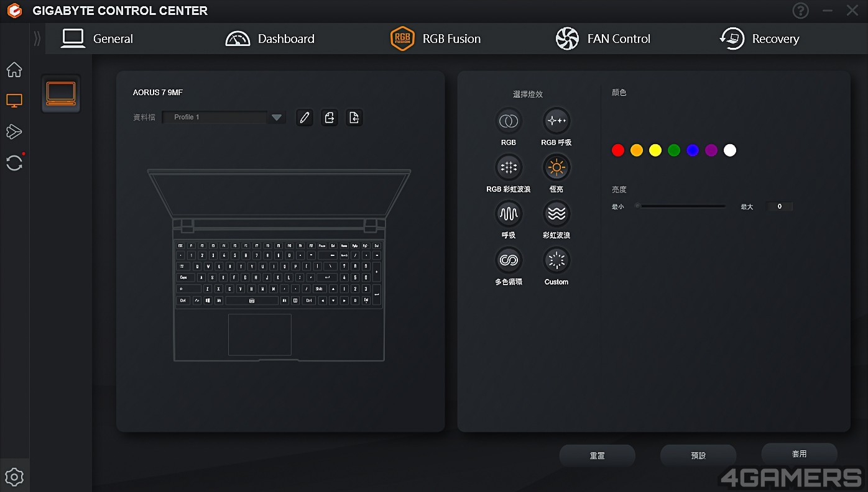The width and height of the screenshot is (868, 492).
Task: Pick the orange color swatch
Action: coord(637,150)
